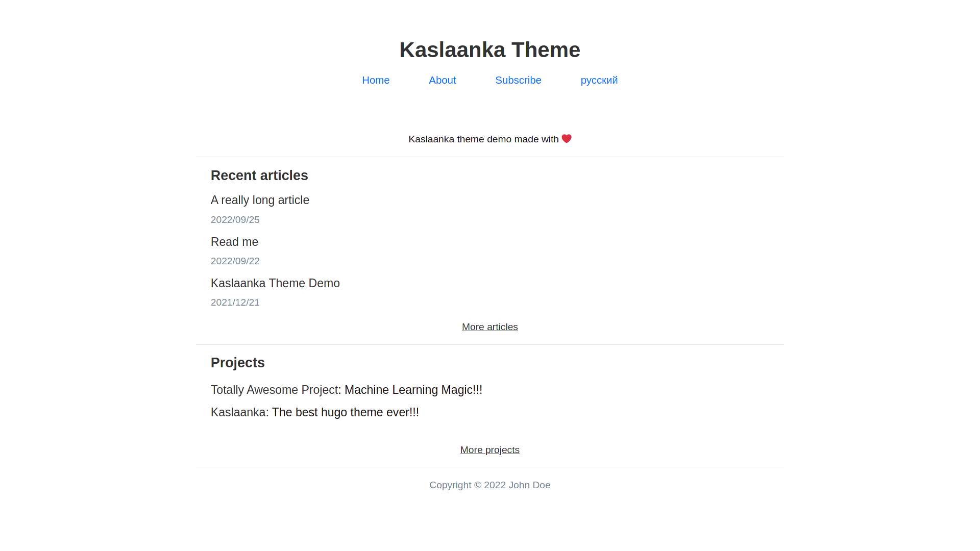Click the Projects section heading
Viewport: 980px width, 551px height.
pos(237,363)
